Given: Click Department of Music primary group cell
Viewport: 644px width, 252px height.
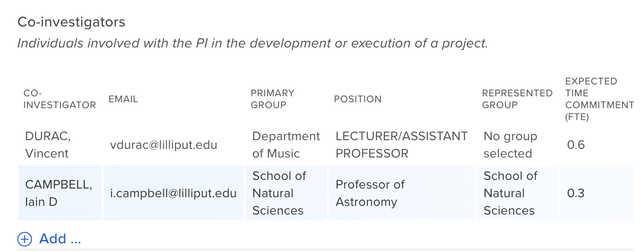Looking at the screenshot, I should [286, 145].
